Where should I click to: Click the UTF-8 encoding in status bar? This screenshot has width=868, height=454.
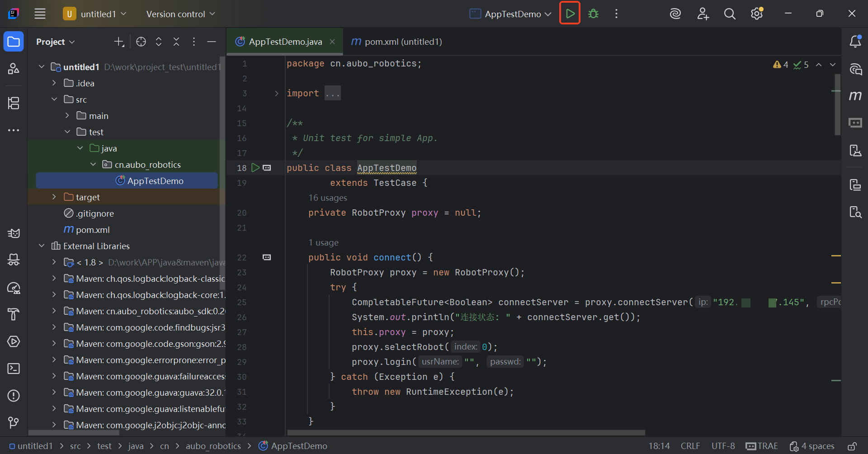pos(723,446)
